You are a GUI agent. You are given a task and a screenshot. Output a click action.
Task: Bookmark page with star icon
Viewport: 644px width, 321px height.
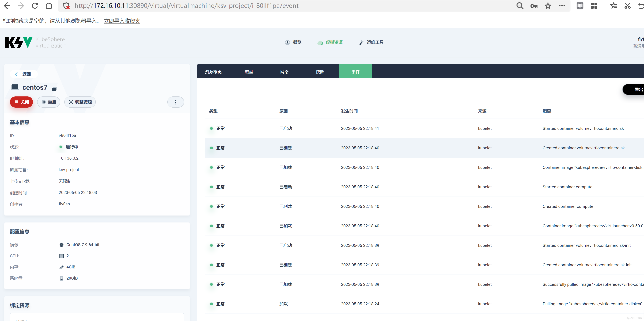coord(548,6)
